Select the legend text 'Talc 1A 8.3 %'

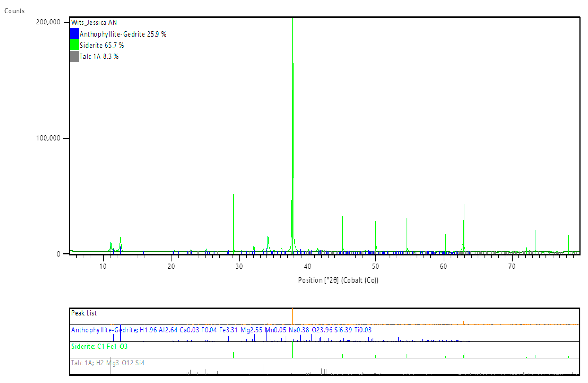point(99,56)
